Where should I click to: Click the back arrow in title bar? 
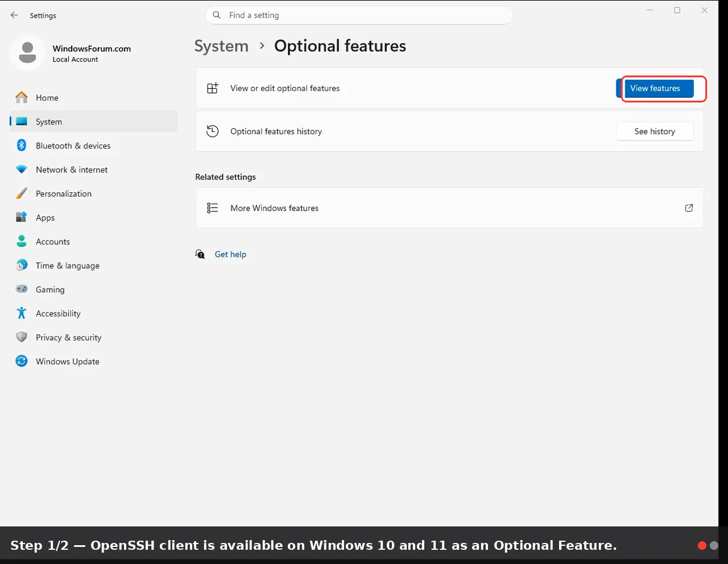click(14, 15)
